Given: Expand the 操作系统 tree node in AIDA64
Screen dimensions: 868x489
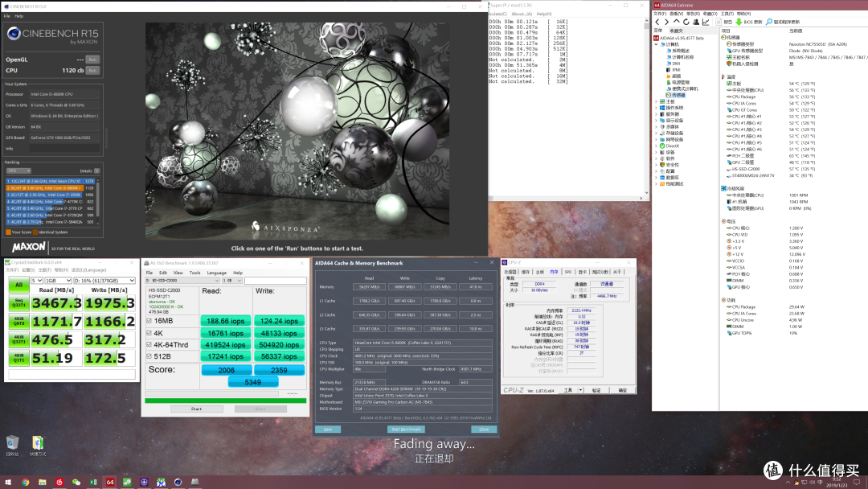Looking at the screenshot, I should point(657,108).
